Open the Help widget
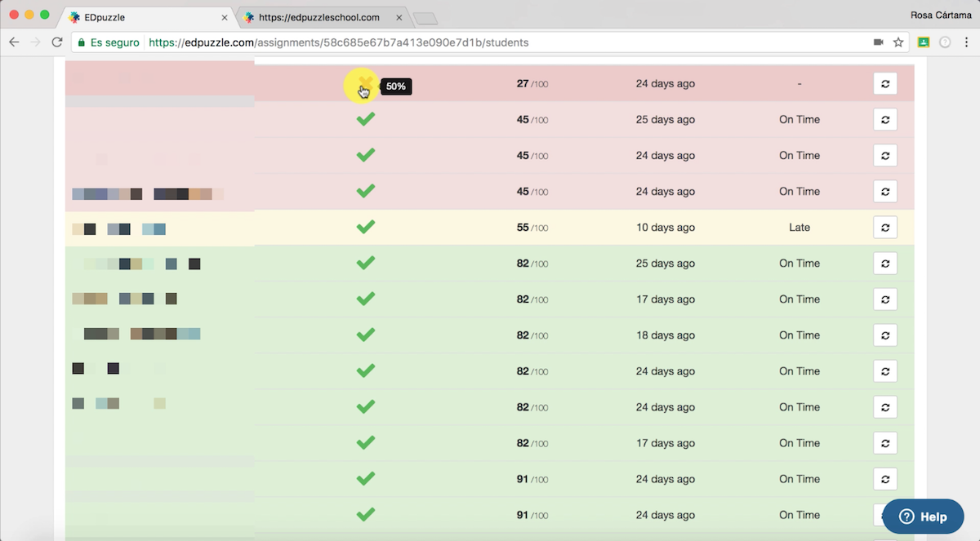Image resolution: width=980 pixels, height=541 pixels. tap(923, 517)
